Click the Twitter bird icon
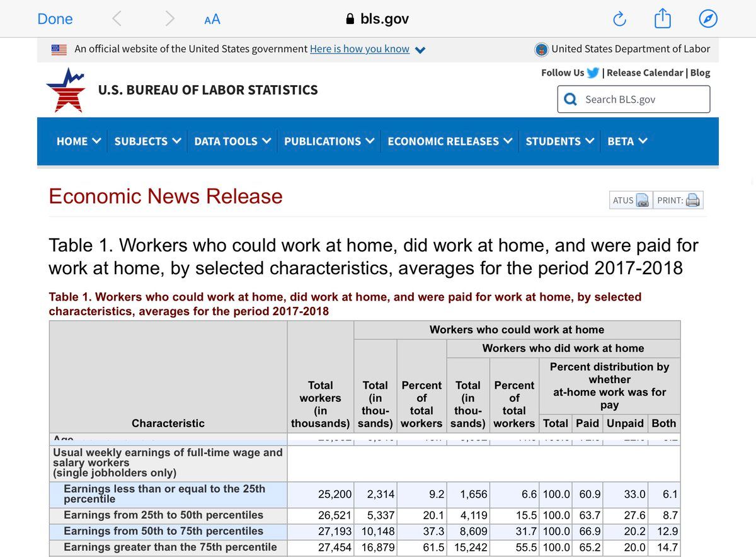This screenshot has height=557, width=756. click(x=593, y=72)
